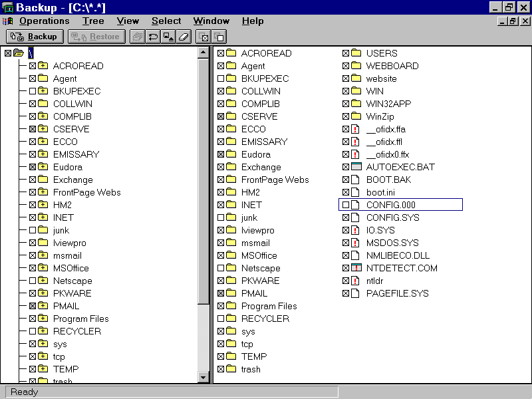The height and width of the screenshot is (399, 532).
Task: Click the Backup button
Action: click(x=35, y=37)
